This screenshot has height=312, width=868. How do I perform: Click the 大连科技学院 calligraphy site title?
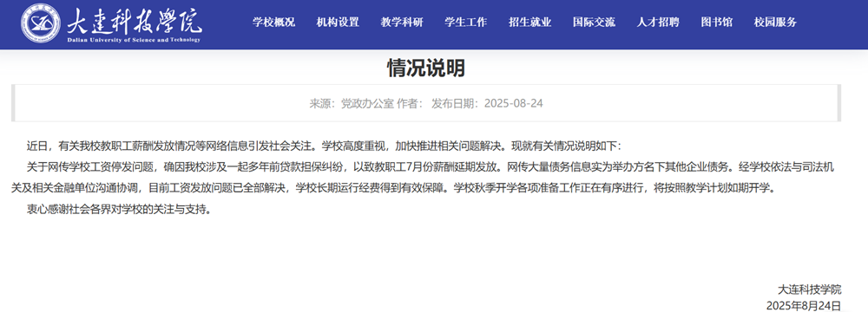pos(134,21)
